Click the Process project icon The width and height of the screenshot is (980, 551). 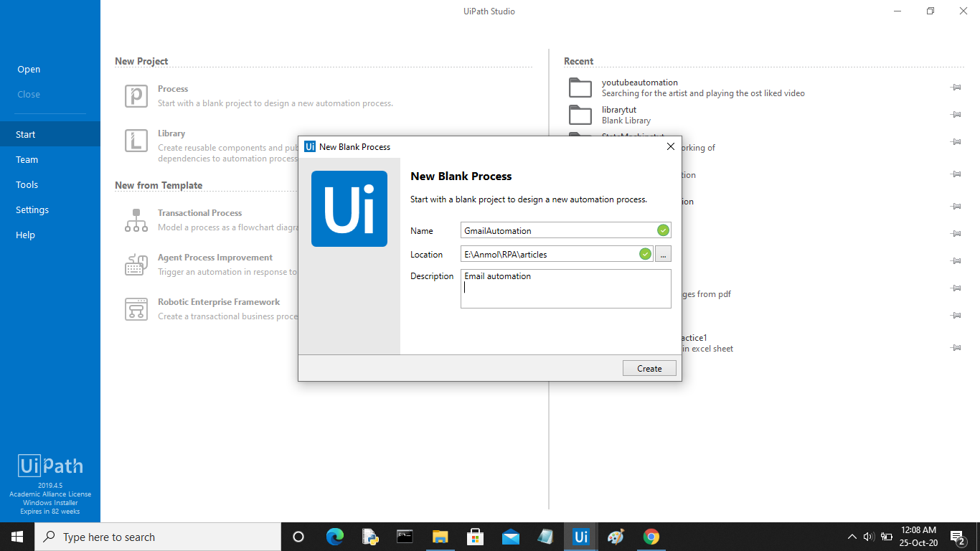[136, 96]
